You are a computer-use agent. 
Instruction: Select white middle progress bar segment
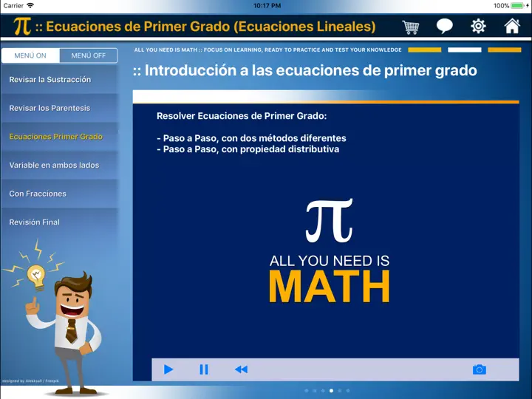coord(465,50)
